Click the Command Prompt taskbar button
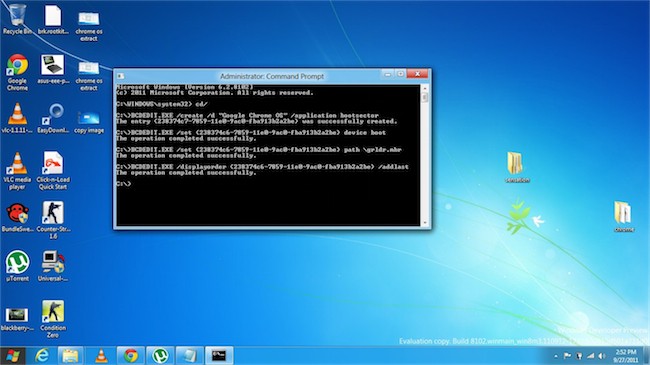 coord(219,355)
